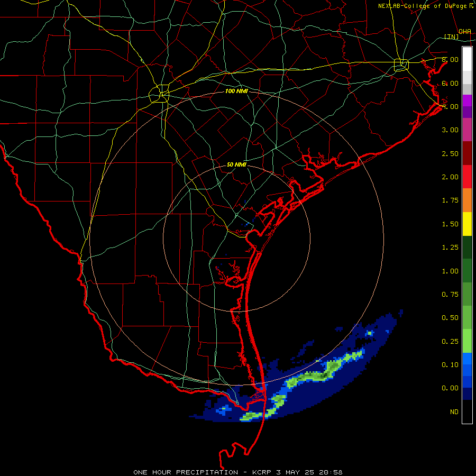Image resolution: width=476 pixels, height=476 pixels.
Task: Click the 0.75 legend value
Action: 450,295
